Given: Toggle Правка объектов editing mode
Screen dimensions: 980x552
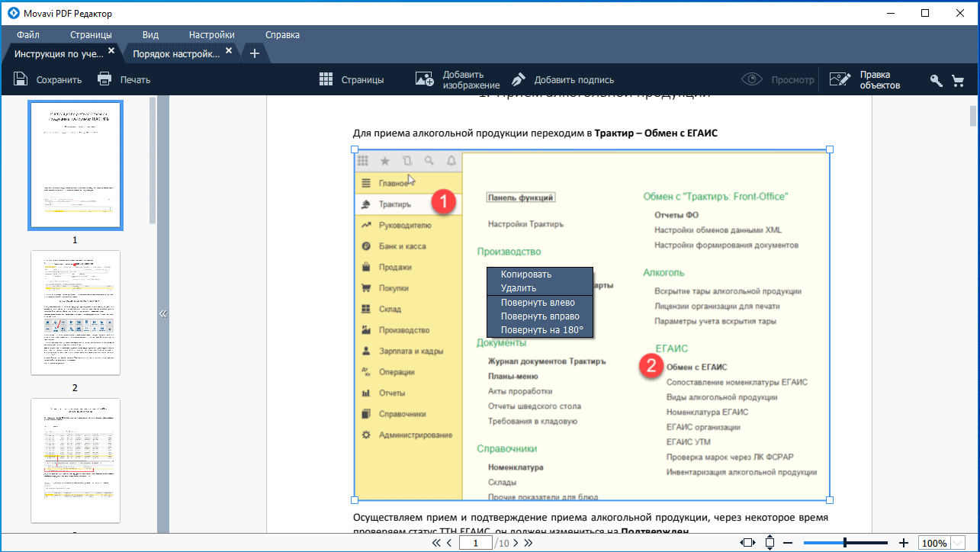Looking at the screenshot, I should click(840, 79).
